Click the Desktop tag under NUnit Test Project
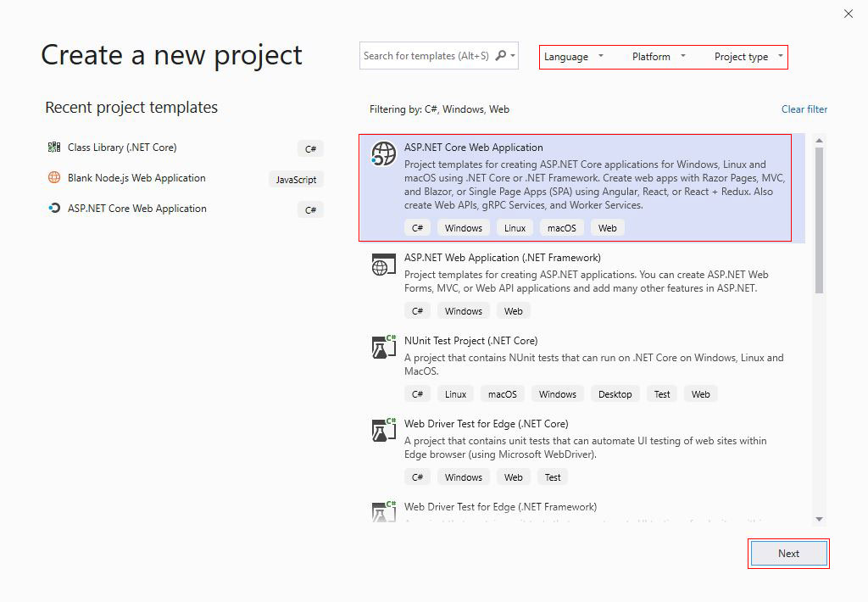 [615, 394]
